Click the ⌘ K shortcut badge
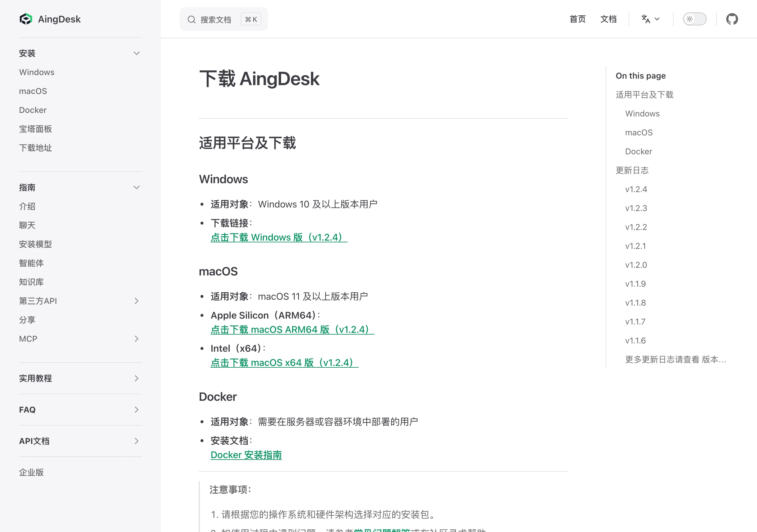The height and width of the screenshot is (532, 757). pos(251,19)
